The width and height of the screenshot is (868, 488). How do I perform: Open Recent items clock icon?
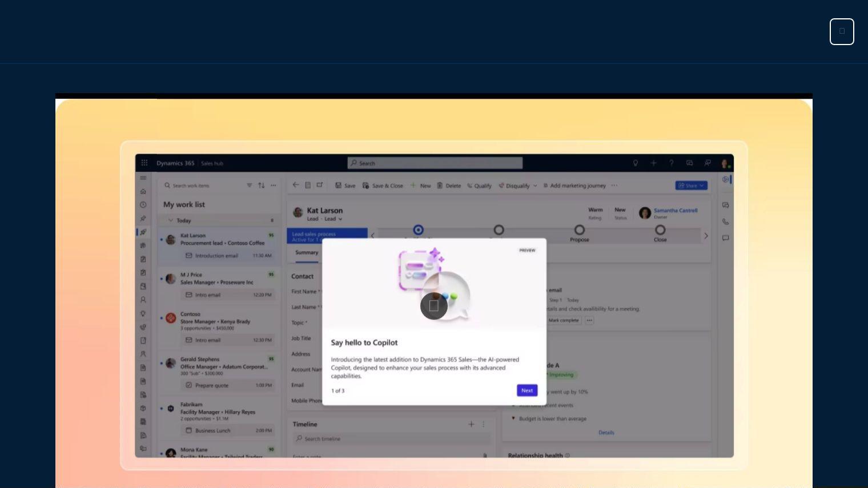pos(143,205)
